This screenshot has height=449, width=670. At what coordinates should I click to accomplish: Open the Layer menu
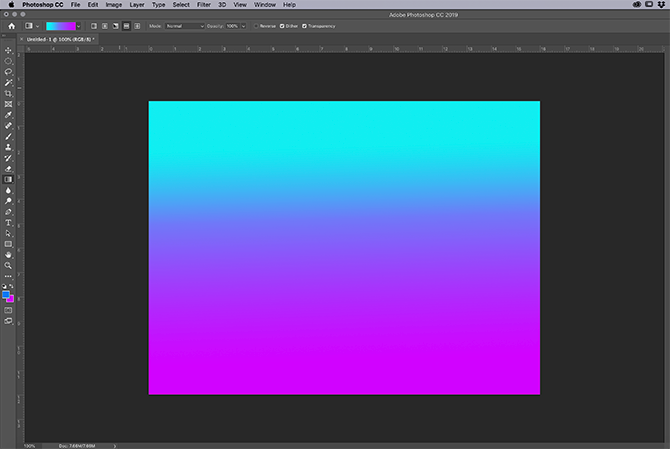(x=137, y=5)
